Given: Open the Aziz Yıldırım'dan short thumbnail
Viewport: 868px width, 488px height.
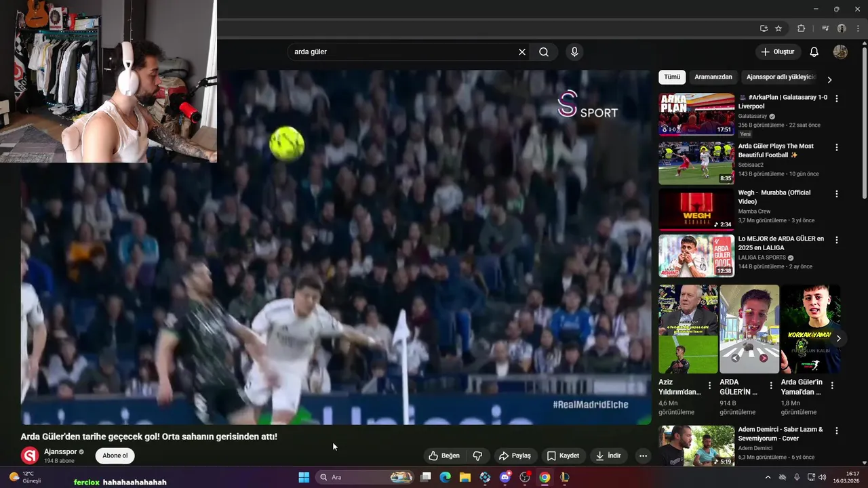Looking at the screenshot, I should point(688,329).
